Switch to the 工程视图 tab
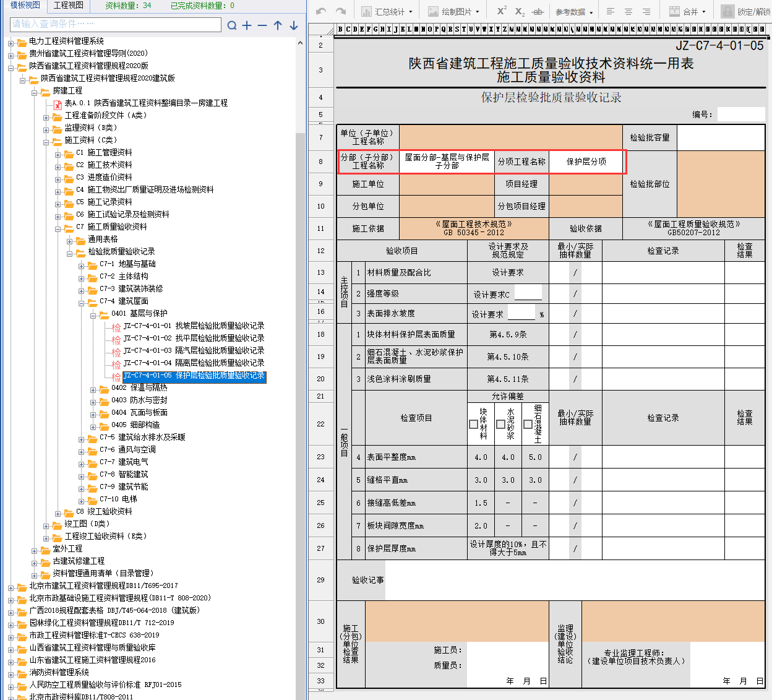 [68, 6]
